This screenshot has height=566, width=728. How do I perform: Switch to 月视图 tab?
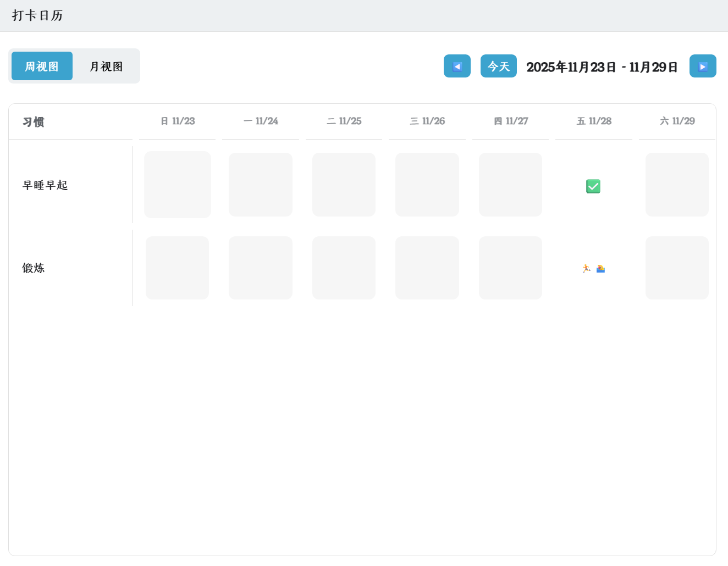click(x=106, y=66)
